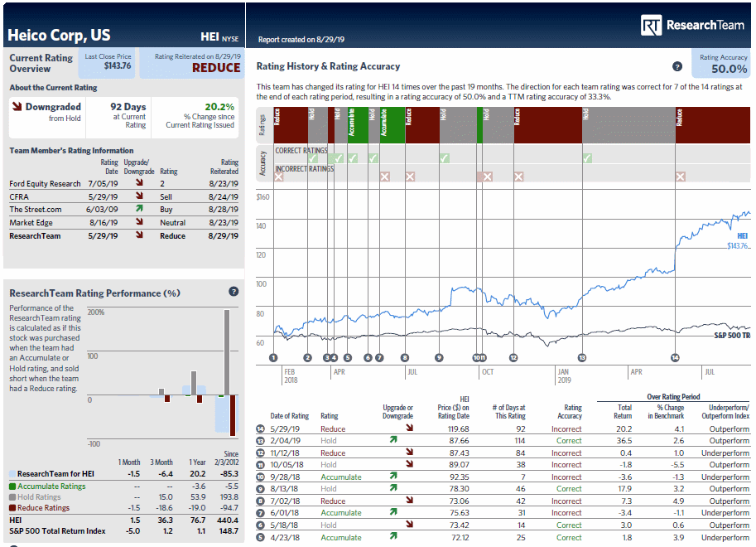Click Market Edge row downgrade arrow

(x=139, y=221)
